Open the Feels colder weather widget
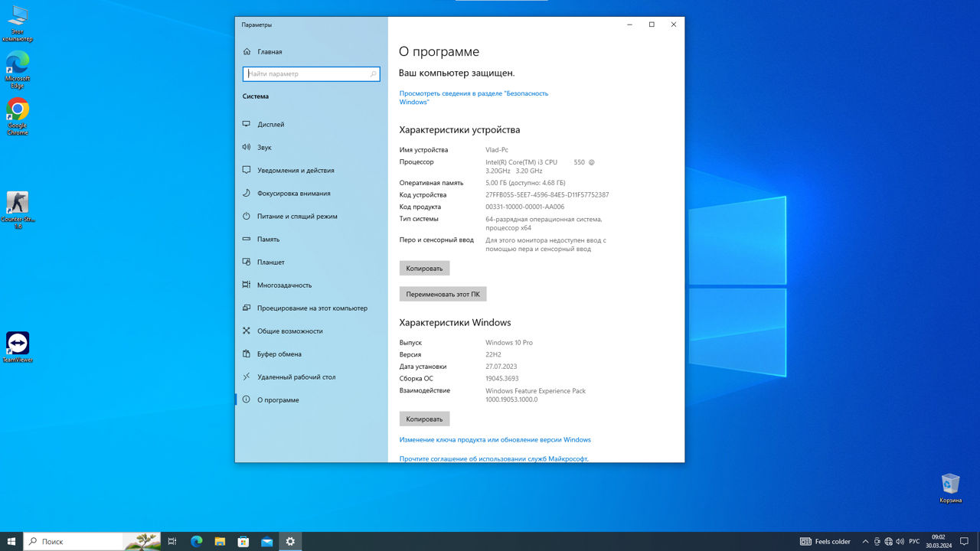Viewport: 980px width, 551px height. 825,541
